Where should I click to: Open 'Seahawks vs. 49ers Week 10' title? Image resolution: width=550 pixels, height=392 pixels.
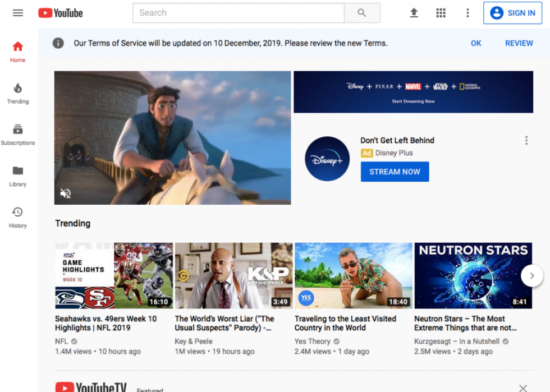coord(106,323)
